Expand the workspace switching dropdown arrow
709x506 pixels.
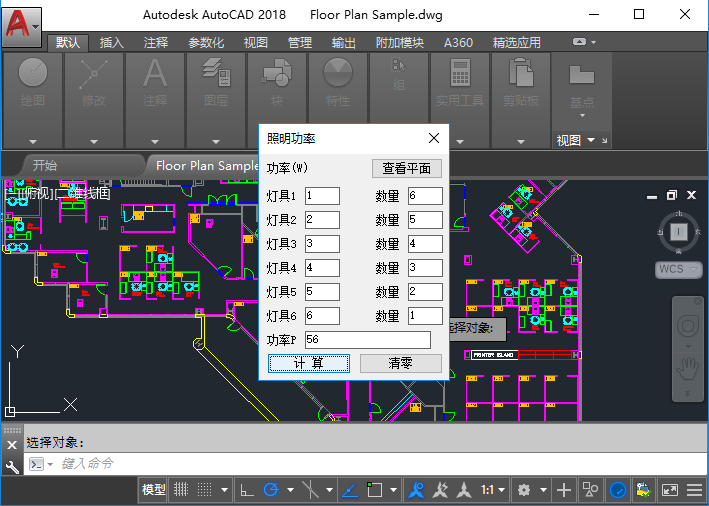pos(543,490)
